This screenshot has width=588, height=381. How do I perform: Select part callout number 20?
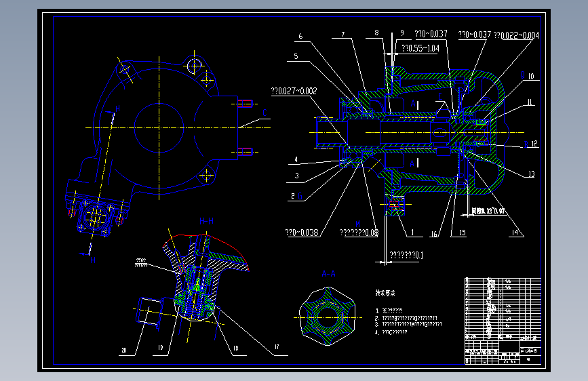point(124,350)
